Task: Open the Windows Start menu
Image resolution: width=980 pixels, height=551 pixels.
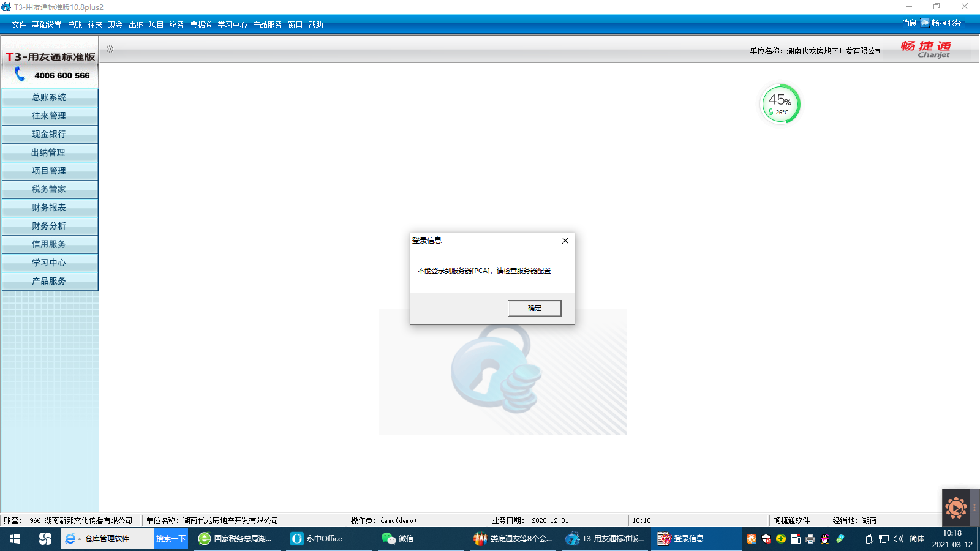Action: (x=15, y=539)
